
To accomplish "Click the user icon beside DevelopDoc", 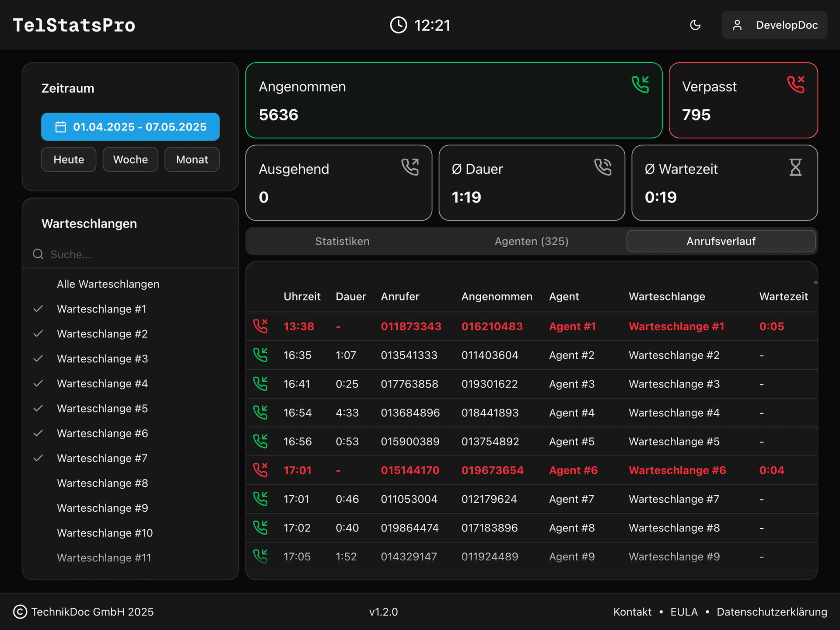I will point(737,25).
